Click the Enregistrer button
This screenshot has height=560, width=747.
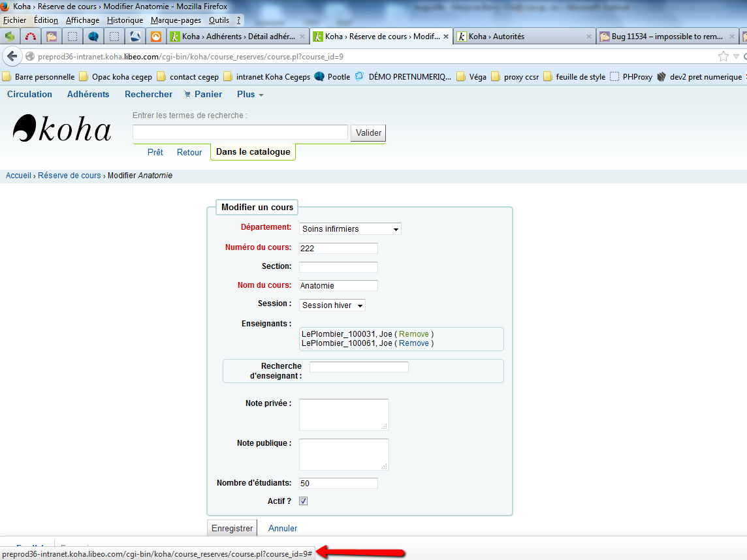click(232, 528)
